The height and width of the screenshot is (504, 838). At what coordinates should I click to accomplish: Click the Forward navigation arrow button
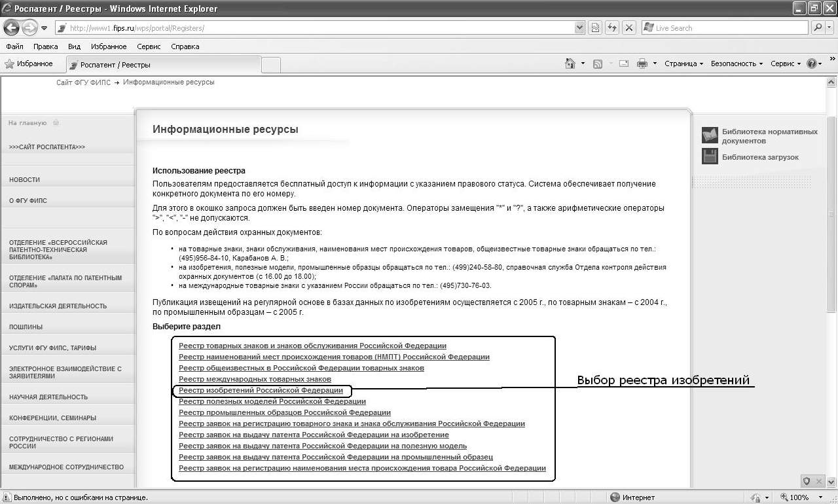[x=29, y=27]
